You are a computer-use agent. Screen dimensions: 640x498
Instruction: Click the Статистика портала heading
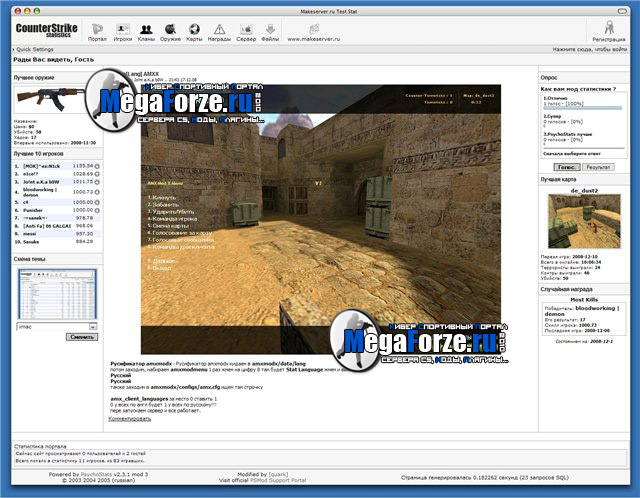[x=40, y=447]
